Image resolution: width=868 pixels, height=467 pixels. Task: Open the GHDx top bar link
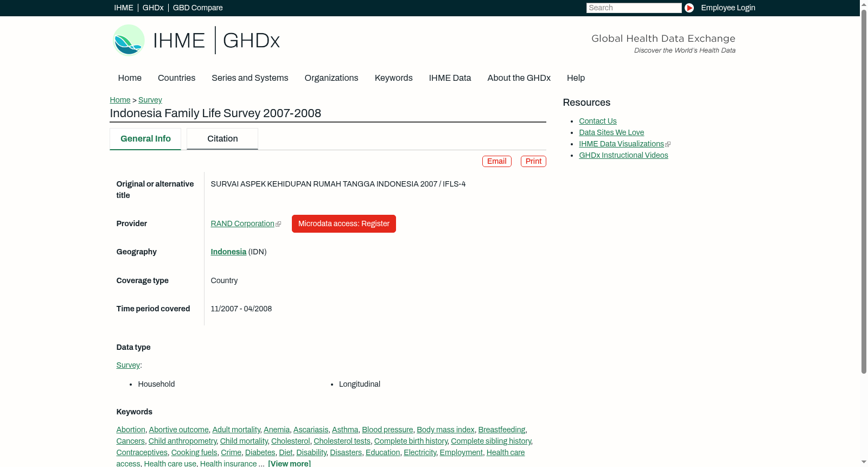[x=153, y=8]
